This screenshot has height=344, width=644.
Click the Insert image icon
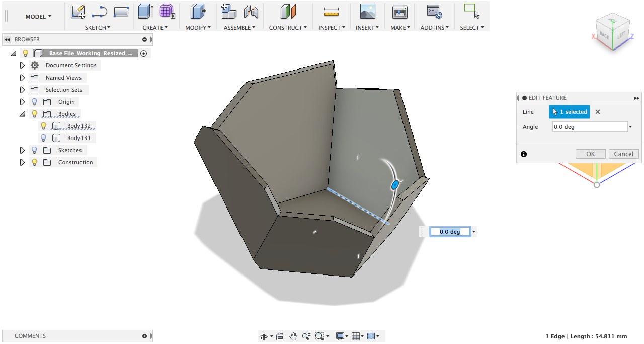coord(368,11)
